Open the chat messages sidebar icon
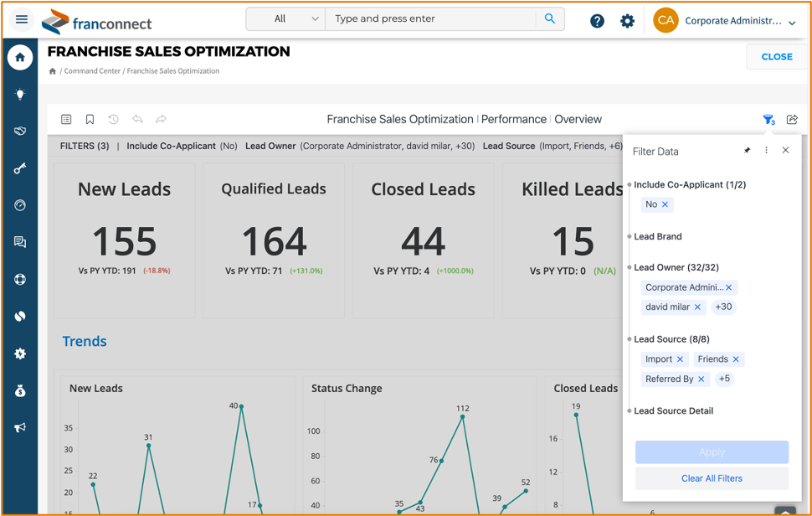The height and width of the screenshot is (516, 812). pyautogui.click(x=20, y=242)
